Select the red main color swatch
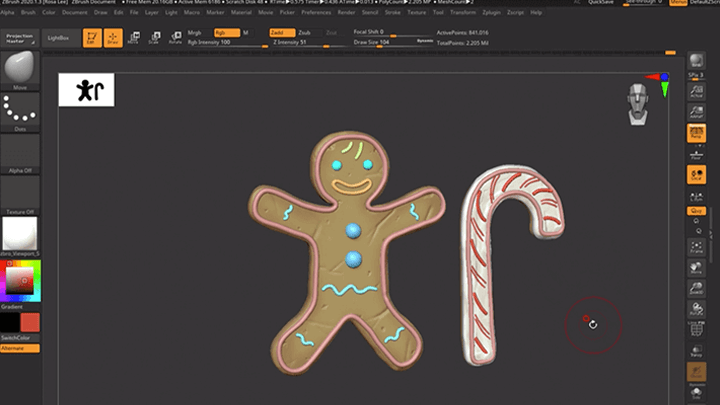720x405 pixels. tap(30, 322)
